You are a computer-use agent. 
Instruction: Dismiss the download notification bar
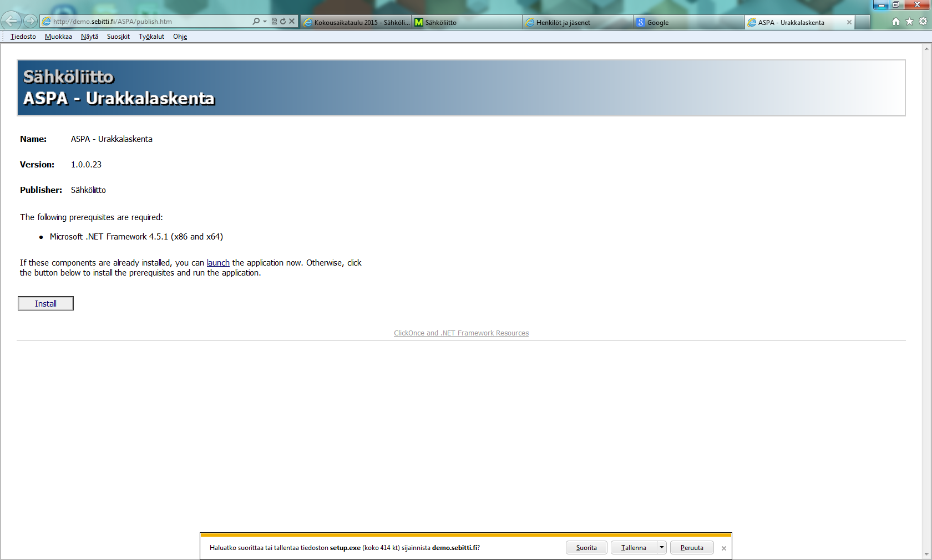point(724,548)
